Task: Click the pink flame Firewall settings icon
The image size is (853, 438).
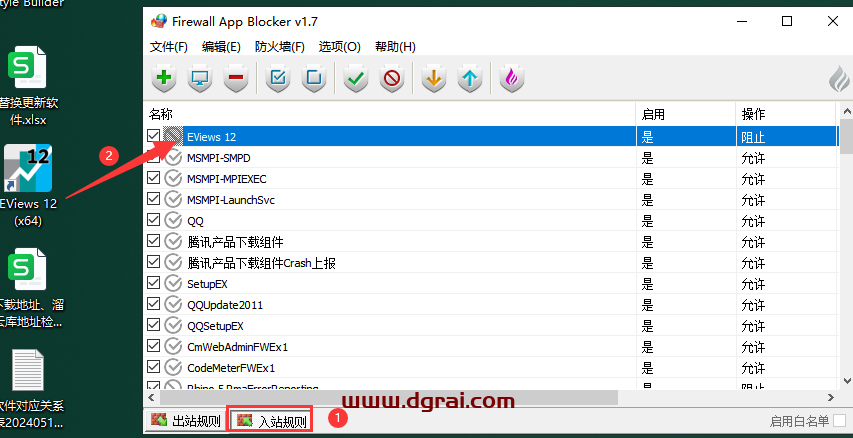Action: [512, 79]
